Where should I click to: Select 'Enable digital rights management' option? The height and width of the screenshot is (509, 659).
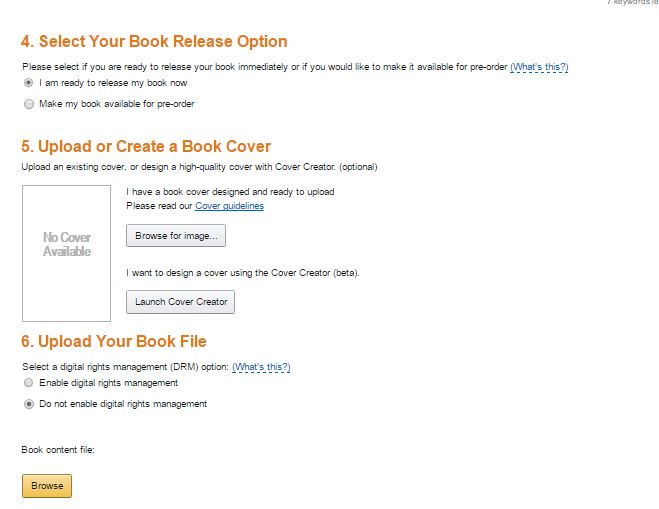[29, 383]
